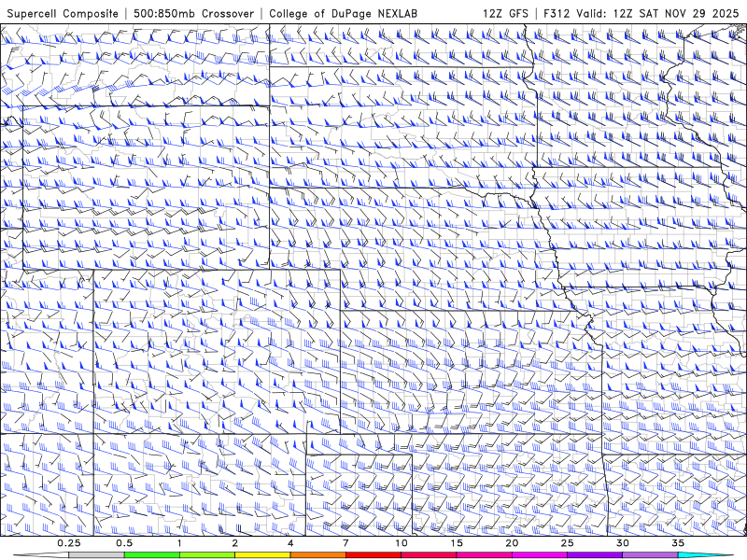
Task: Click the legend value 30
Action: click(x=623, y=543)
